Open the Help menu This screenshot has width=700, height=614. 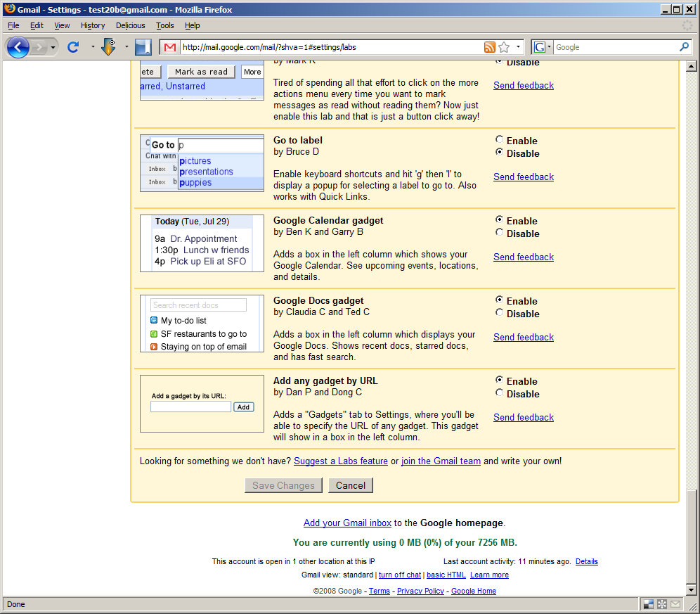click(x=192, y=25)
